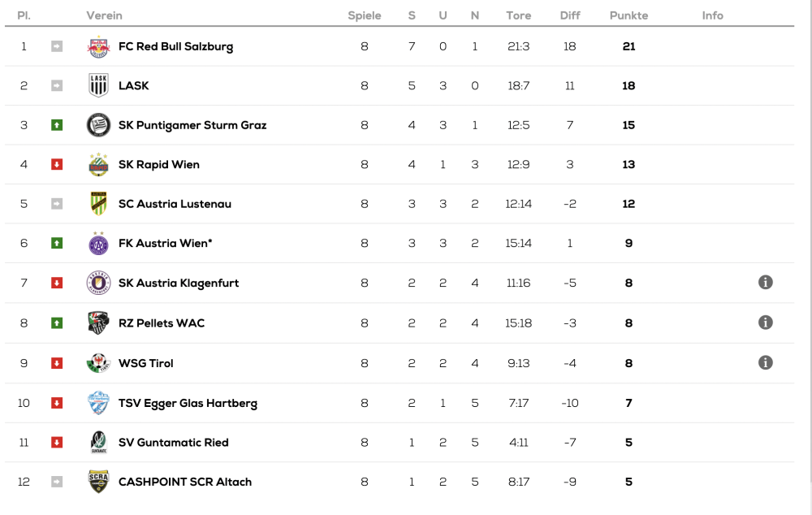Click the red down arrow beside Rapid Wien
812x515 pixels.
point(57,165)
